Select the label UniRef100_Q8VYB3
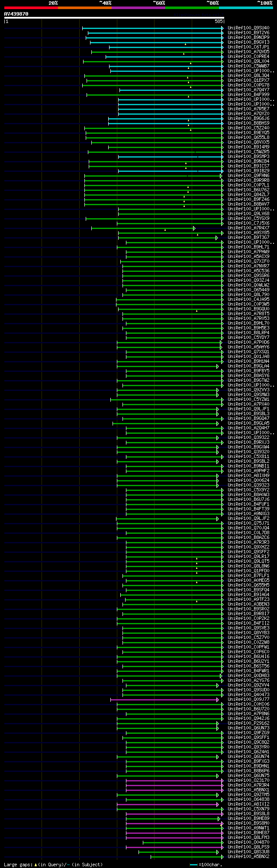Viewport: 277px width, 868px height. [x=248, y=632]
